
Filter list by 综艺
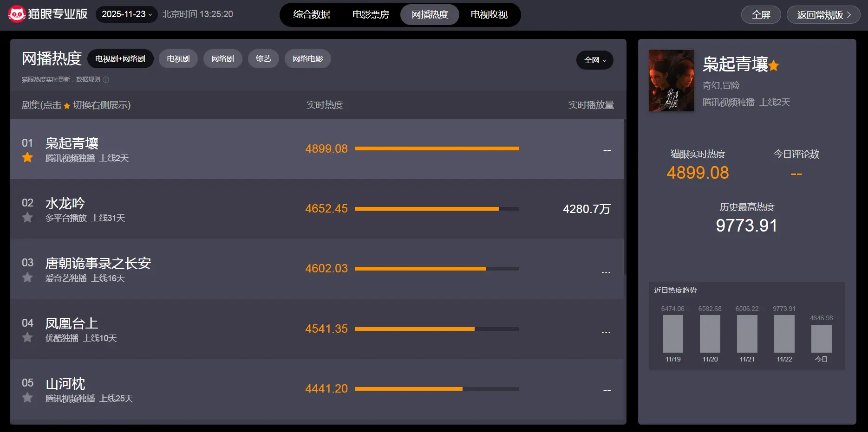pos(263,59)
